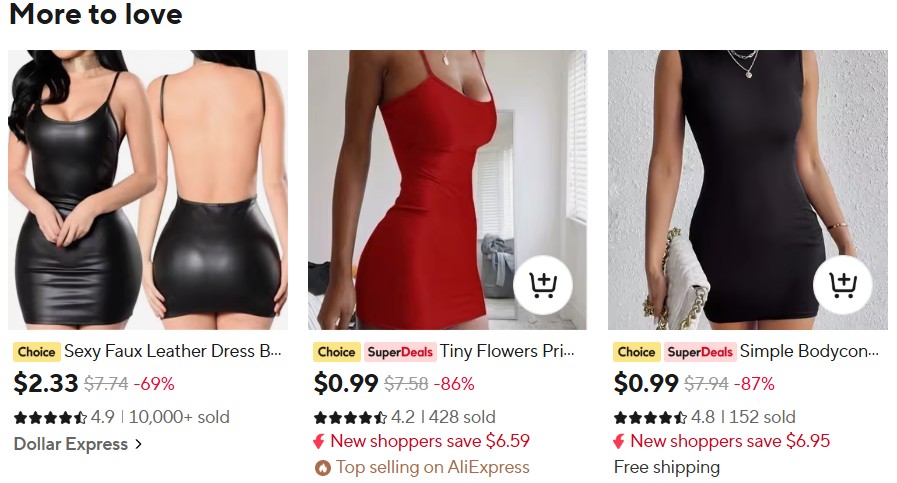Add the black bodycon dress to cart
The height and width of the screenshot is (483, 897).
[843, 284]
